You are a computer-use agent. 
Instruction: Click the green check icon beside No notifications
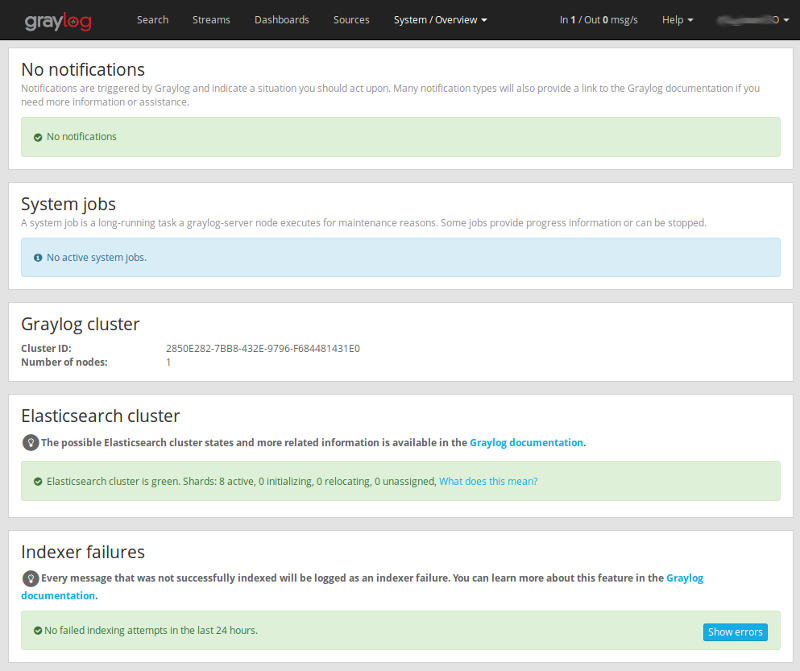coord(38,137)
